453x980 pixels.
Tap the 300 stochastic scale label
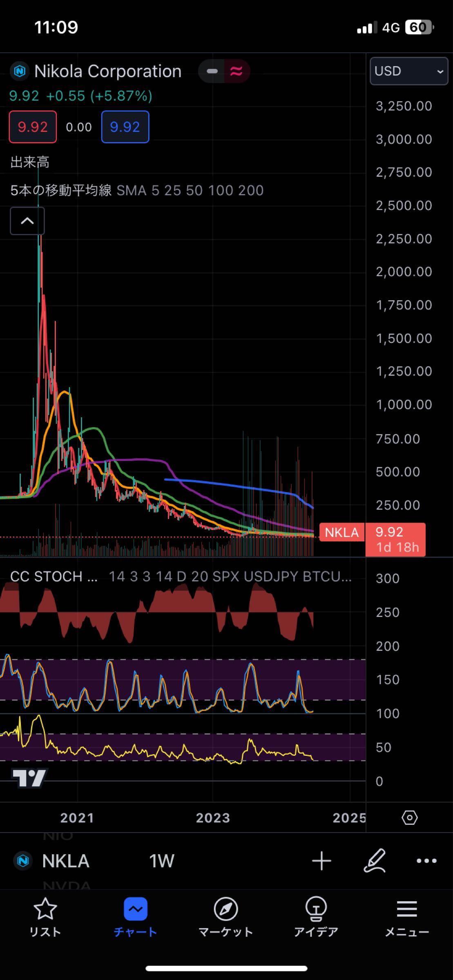pyautogui.click(x=387, y=579)
